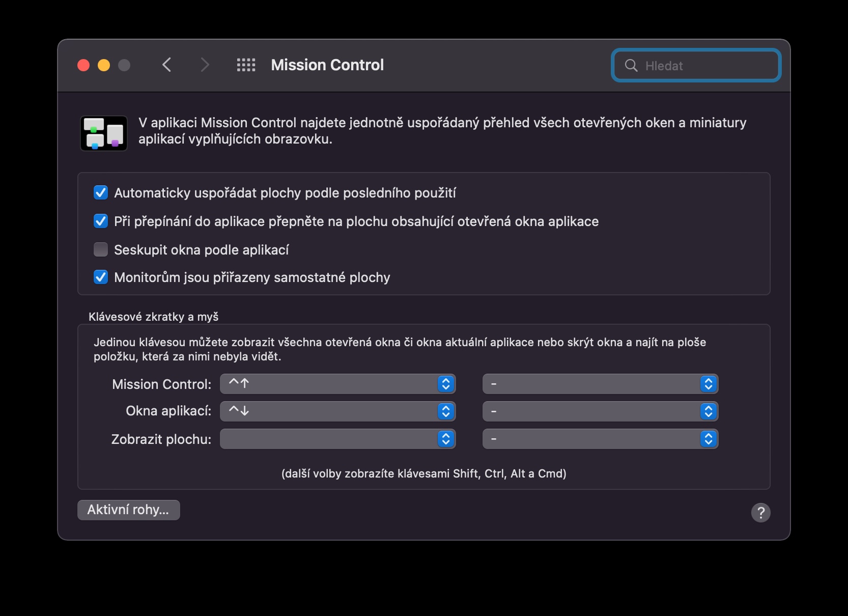Disable automatic rearranging of spaces checkbox

coord(101,193)
